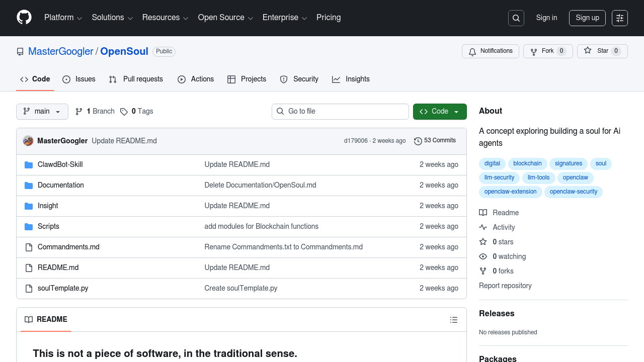The height and width of the screenshot is (362, 644).
Task: Expand the Platform menu
Action: tap(63, 18)
